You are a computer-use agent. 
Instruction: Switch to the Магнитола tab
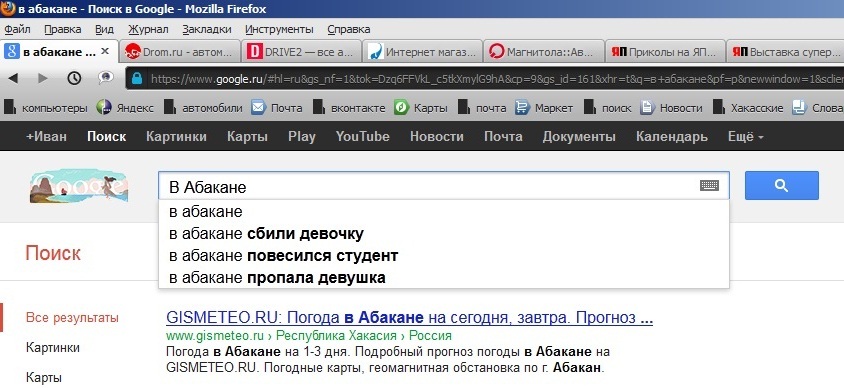point(544,52)
